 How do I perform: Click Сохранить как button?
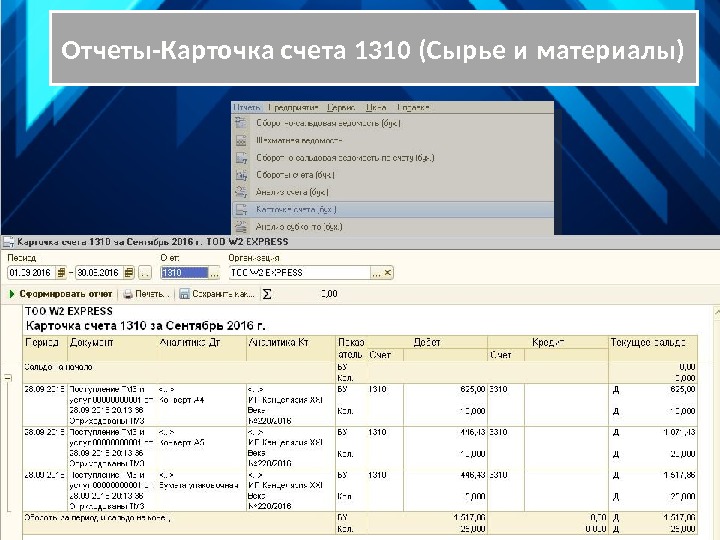point(217,294)
